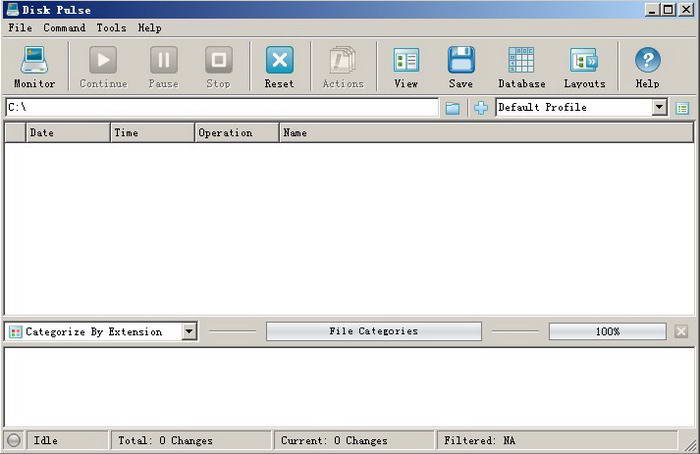The width and height of the screenshot is (700, 454).
Task: Sort by the Time column header
Action: (x=152, y=133)
